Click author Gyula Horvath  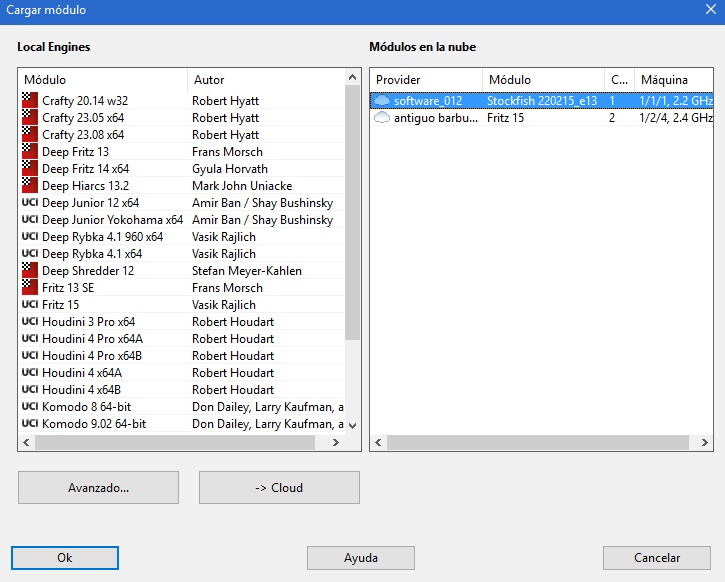pyautogui.click(x=230, y=168)
